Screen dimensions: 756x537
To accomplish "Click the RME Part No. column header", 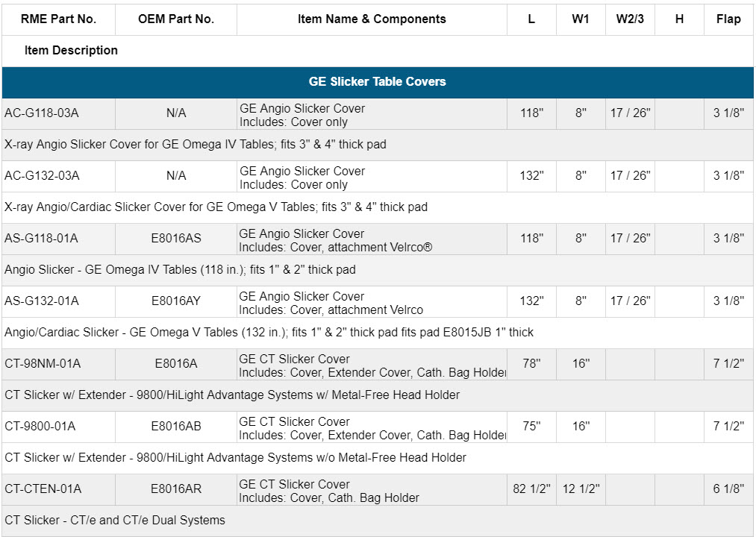I will (x=58, y=19).
